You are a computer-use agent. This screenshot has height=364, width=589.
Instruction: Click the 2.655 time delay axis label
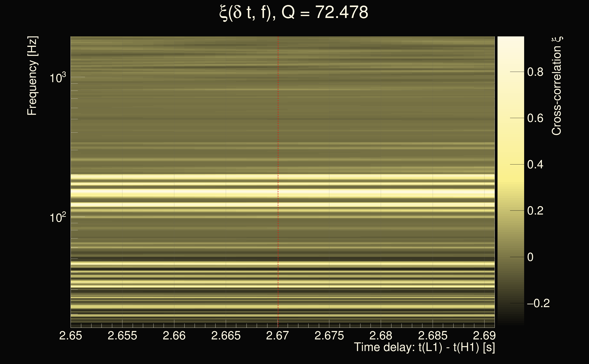coord(122,336)
